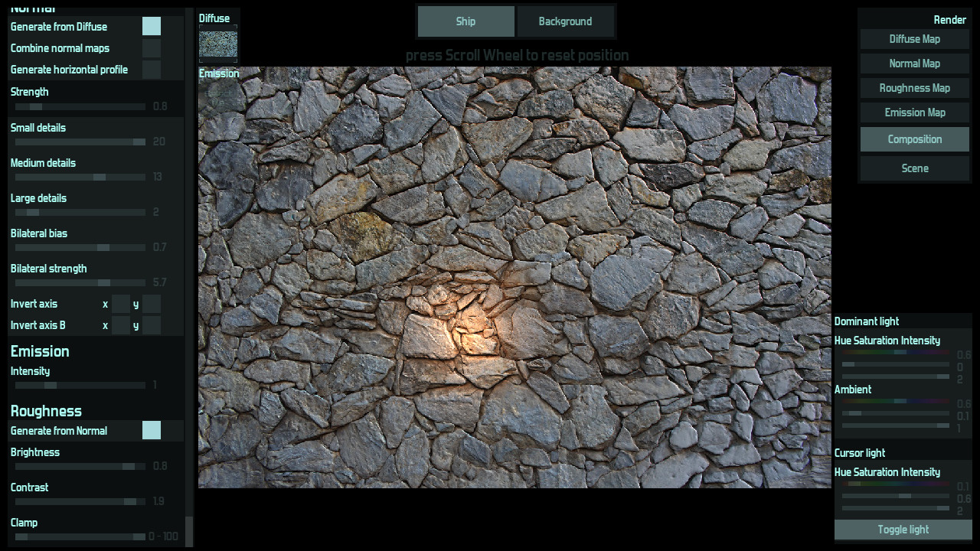Render the Normal Map

click(x=914, y=64)
